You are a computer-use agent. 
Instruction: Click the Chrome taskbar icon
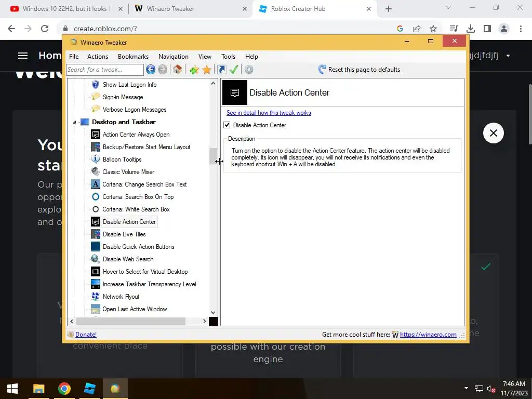64,389
